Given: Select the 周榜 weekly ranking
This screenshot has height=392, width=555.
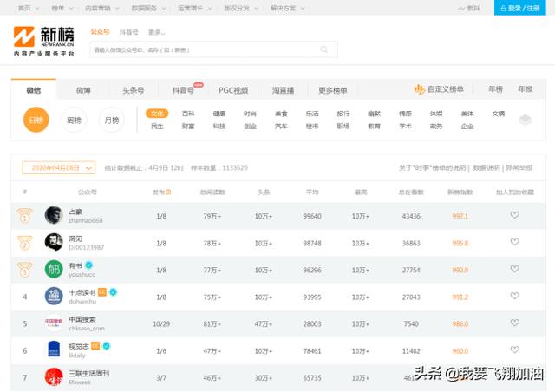Looking at the screenshot, I should pyautogui.click(x=74, y=120).
